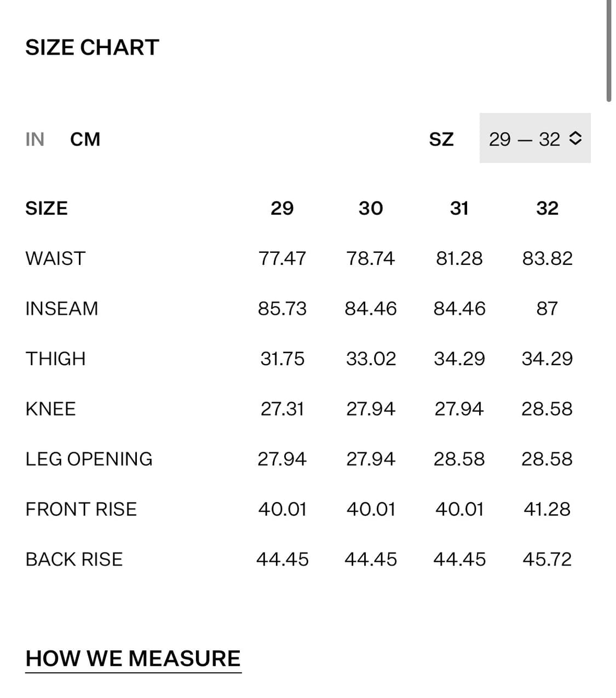Click the 83.82 waist value for size 32
The width and height of the screenshot is (616, 698).
(547, 258)
